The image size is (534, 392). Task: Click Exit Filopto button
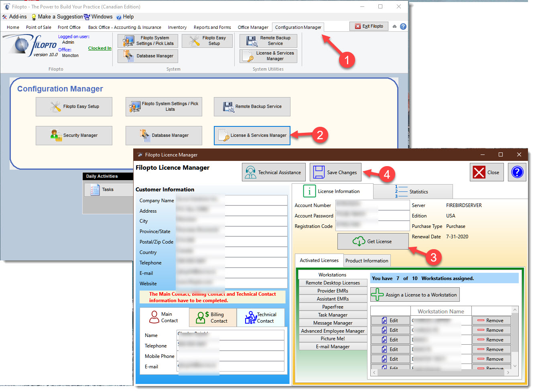tap(369, 26)
